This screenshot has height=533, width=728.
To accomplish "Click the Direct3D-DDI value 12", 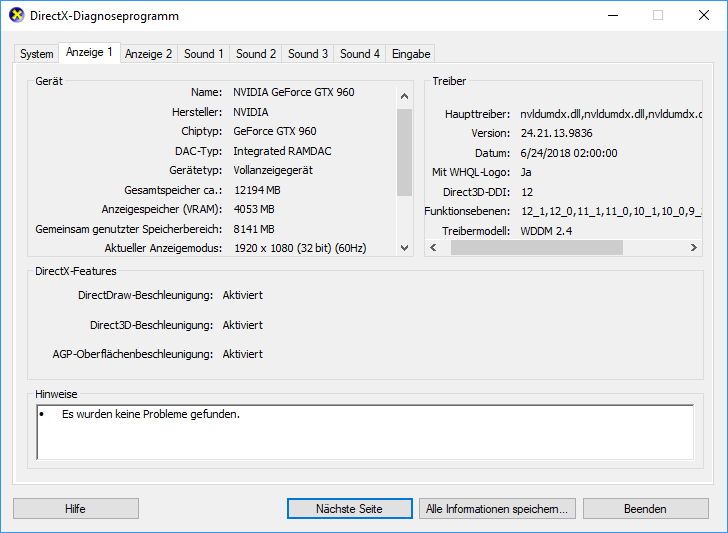I will (527, 192).
